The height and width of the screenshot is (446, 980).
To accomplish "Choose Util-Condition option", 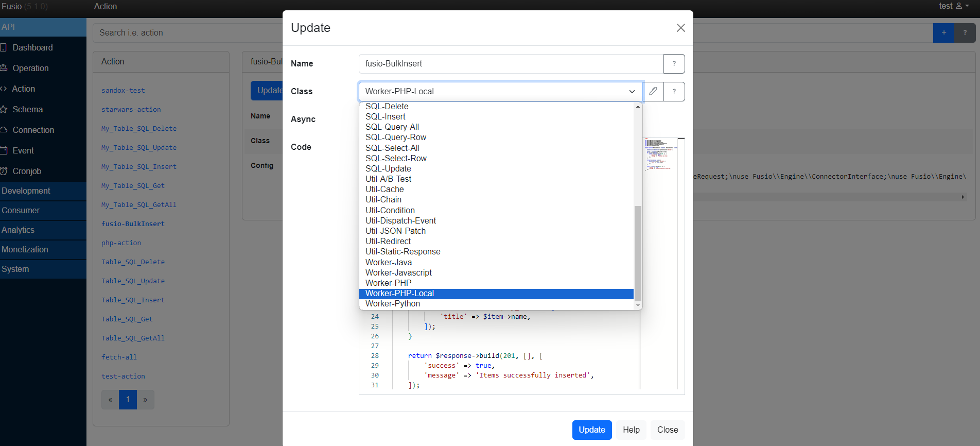I will pyautogui.click(x=496, y=210).
